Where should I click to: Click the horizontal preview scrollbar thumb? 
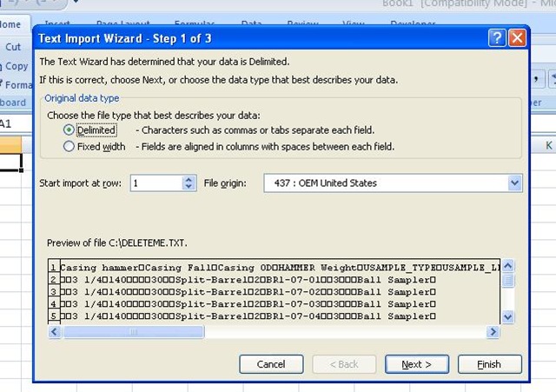pyautogui.click(x=133, y=332)
